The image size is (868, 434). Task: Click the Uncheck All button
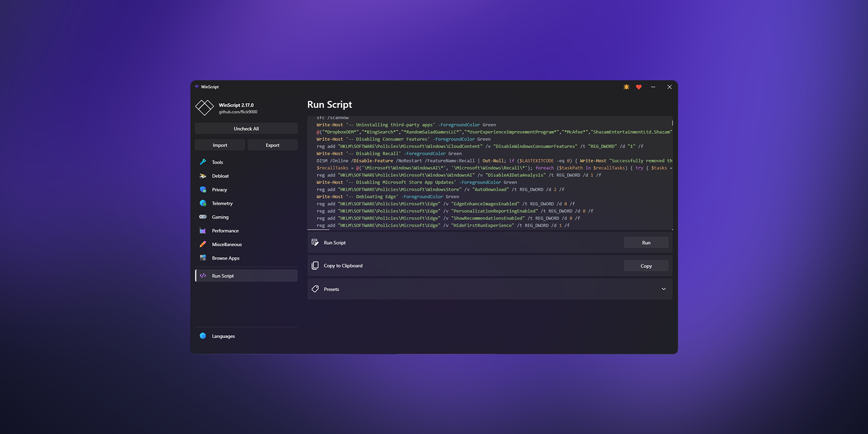pyautogui.click(x=246, y=129)
